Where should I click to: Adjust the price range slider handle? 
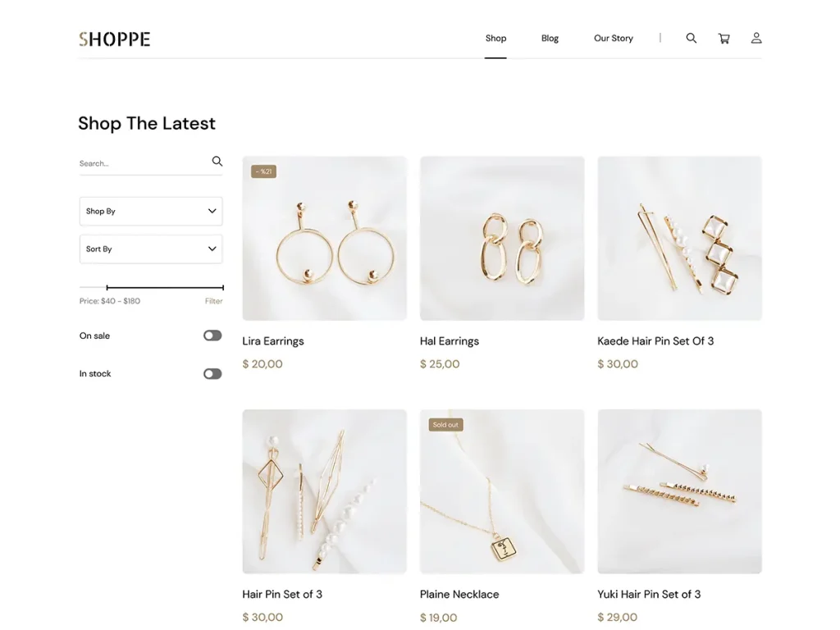(107, 287)
